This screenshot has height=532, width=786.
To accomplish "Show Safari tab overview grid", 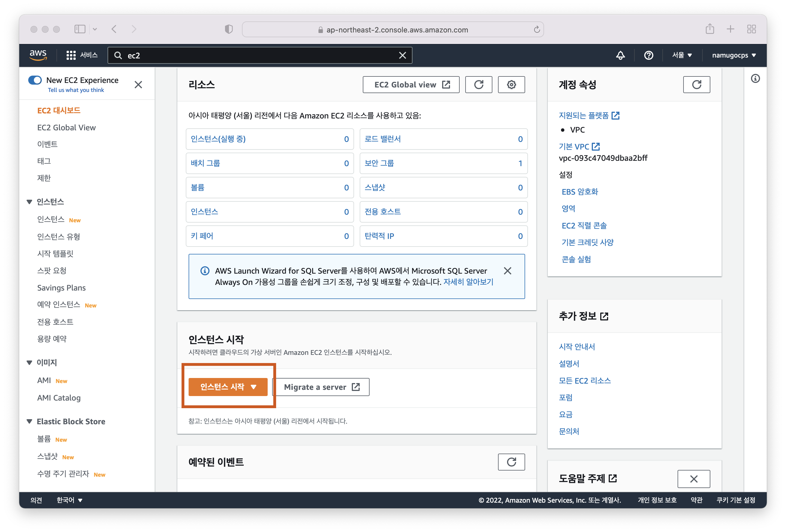I will point(752,29).
